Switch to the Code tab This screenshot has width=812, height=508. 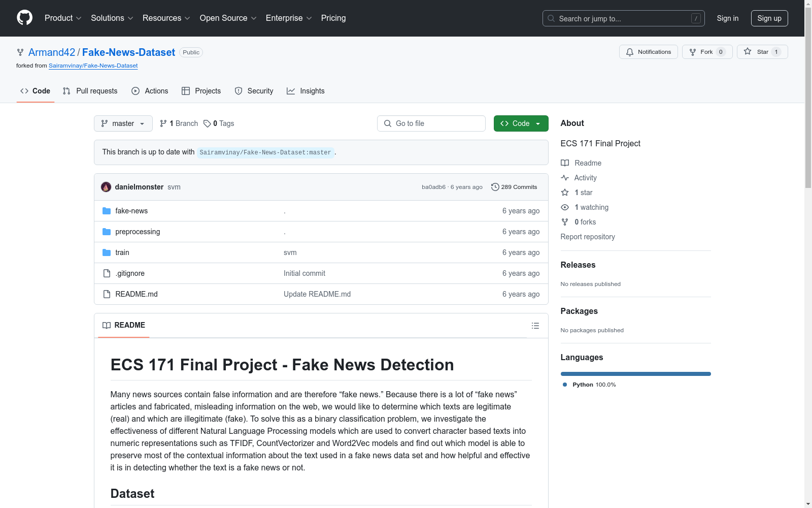(36, 91)
